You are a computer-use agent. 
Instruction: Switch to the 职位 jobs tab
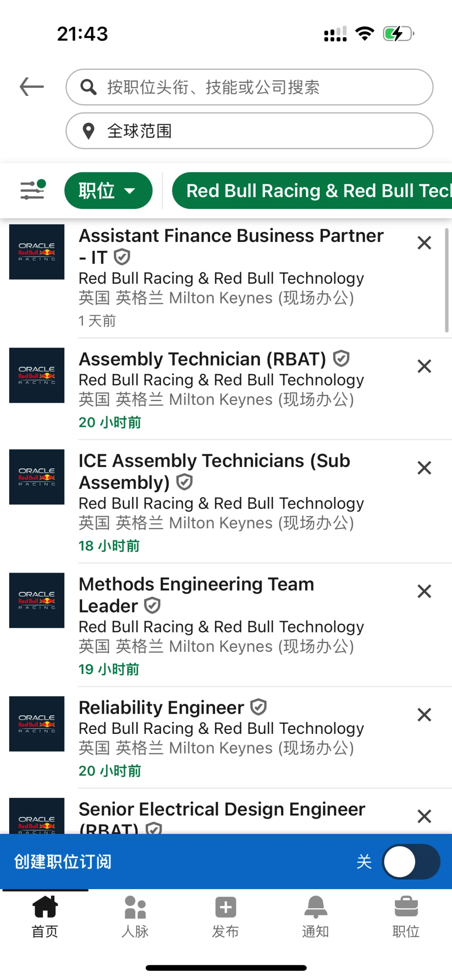406,917
